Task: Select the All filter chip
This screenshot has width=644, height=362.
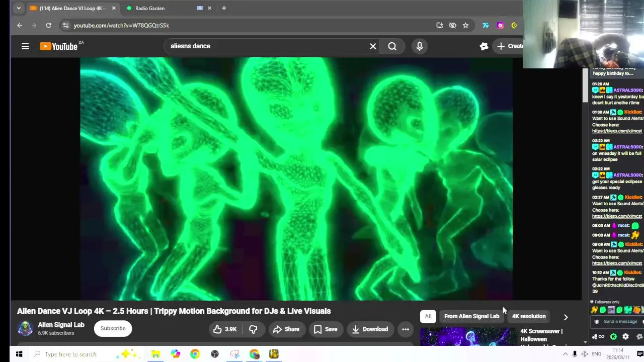Action: point(428,316)
